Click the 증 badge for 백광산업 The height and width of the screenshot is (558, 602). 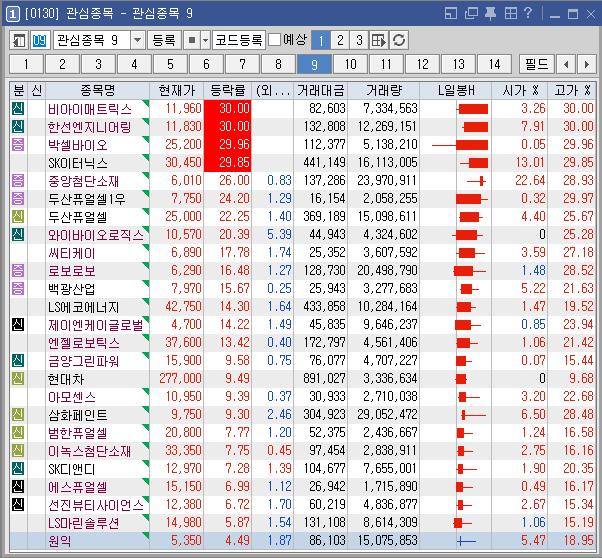pos(18,288)
